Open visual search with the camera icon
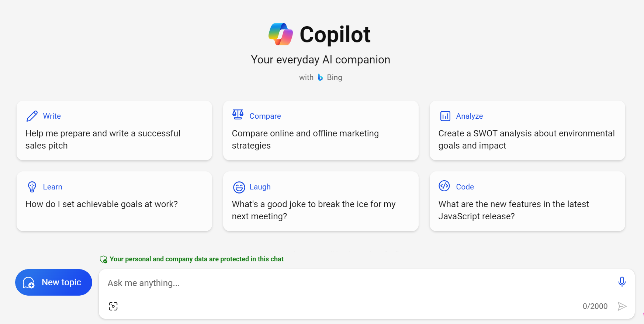This screenshot has height=324, width=644. [113, 306]
